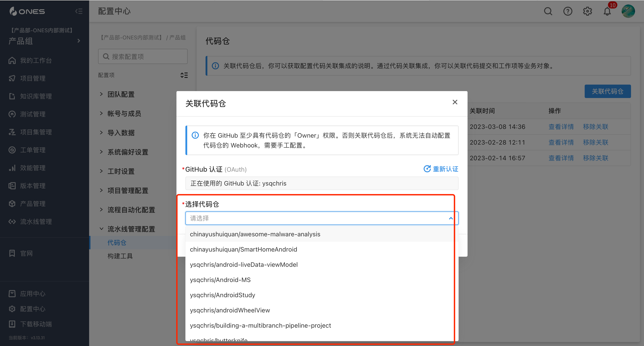Collapse the left sidebar with the fold icon
This screenshot has height=346, width=644.
pyautogui.click(x=79, y=11)
